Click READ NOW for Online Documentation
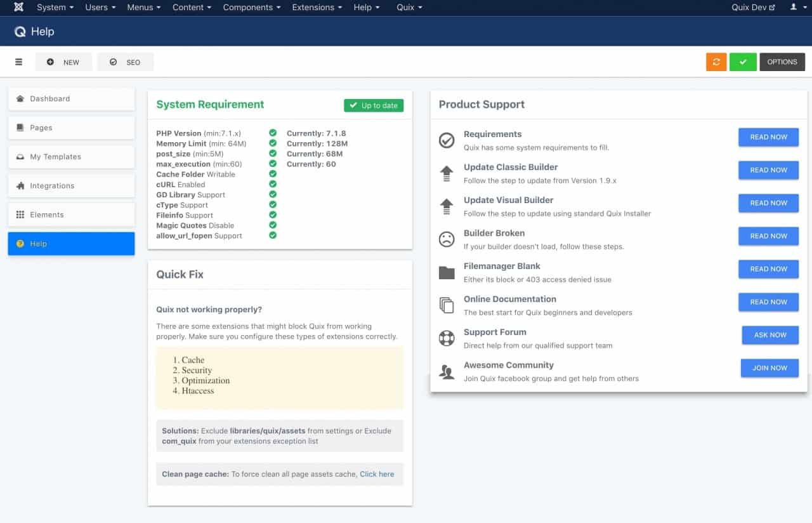 [x=768, y=302]
